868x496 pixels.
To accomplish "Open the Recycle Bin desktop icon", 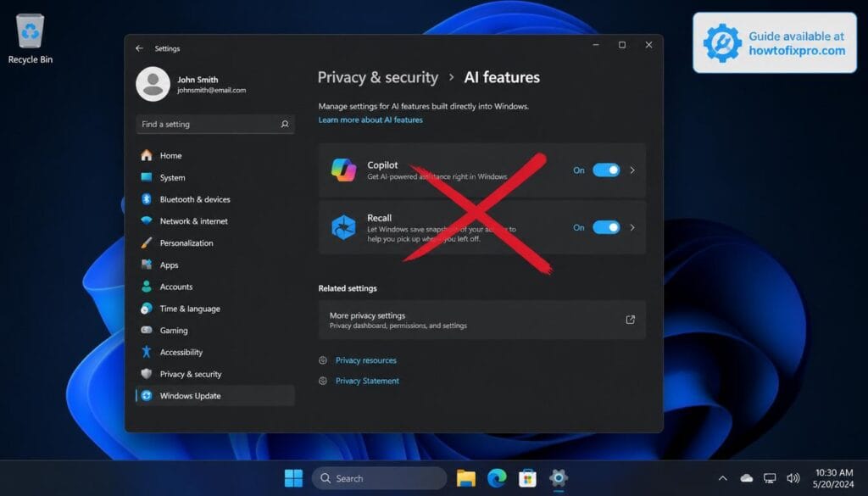I will 30,39.
